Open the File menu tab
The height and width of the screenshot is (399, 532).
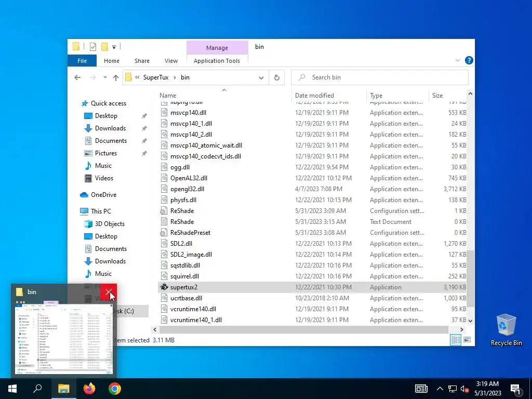point(82,61)
